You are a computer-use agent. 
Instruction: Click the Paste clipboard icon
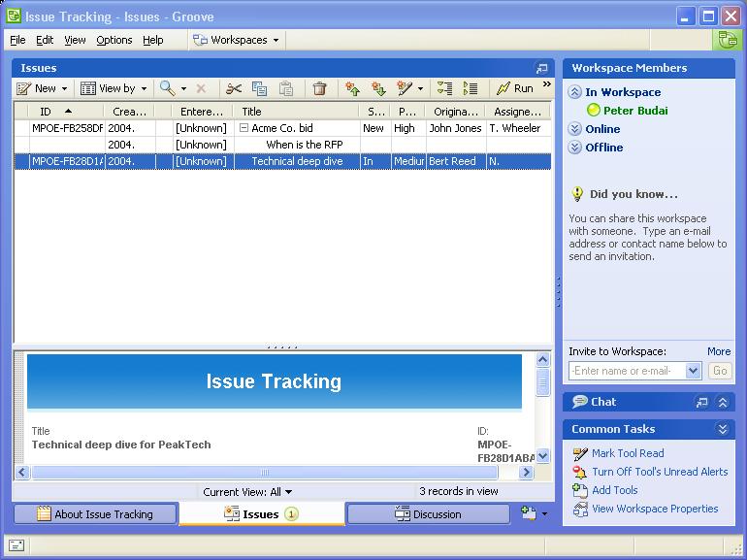[286, 88]
